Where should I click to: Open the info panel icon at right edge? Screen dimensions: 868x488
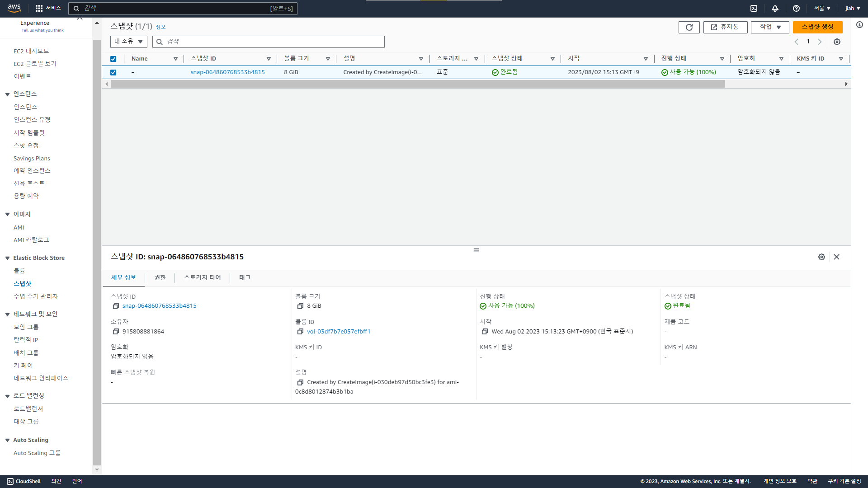859,25
